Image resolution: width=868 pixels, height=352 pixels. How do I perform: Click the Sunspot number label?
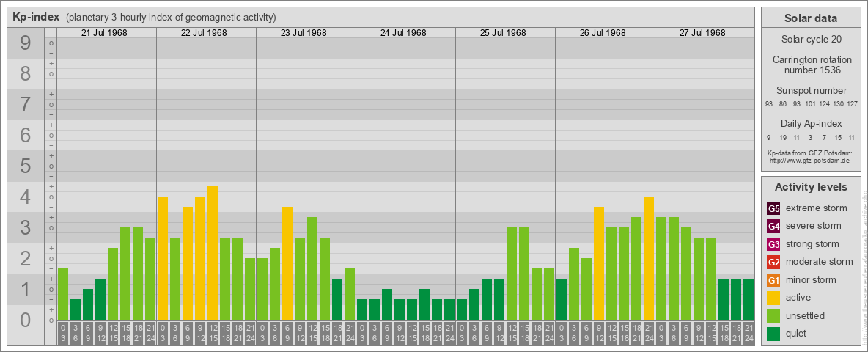coord(810,91)
